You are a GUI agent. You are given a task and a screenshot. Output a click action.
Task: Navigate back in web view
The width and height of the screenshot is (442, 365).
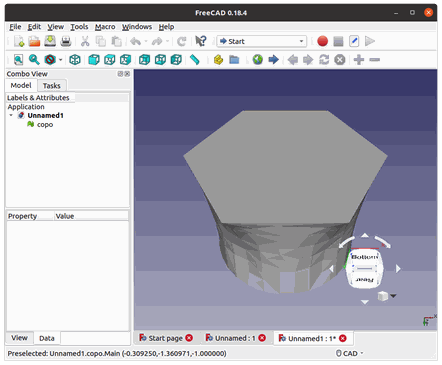pos(292,60)
